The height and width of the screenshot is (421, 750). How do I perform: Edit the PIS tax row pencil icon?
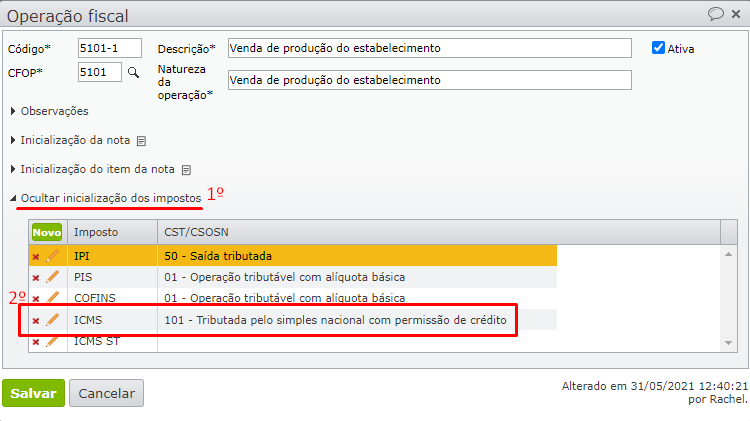click(x=53, y=277)
